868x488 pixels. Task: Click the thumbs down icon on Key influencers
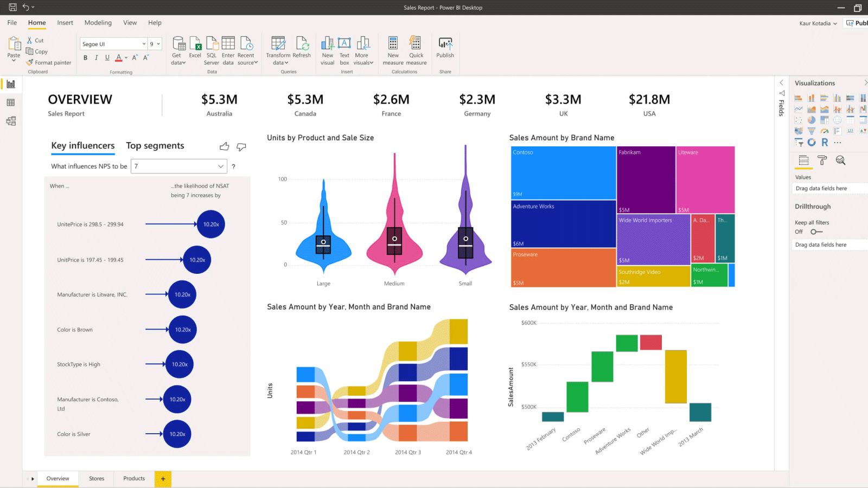(241, 146)
